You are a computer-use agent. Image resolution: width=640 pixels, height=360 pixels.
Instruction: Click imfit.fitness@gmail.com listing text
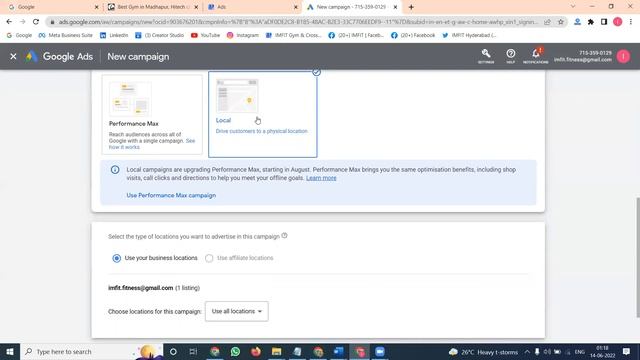pyautogui.click(x=140, y=288)
